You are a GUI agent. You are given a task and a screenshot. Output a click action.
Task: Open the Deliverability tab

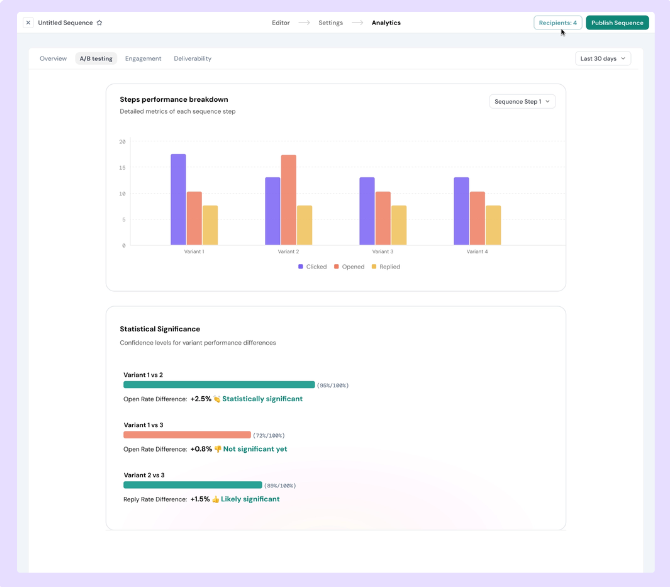[192, 59]
